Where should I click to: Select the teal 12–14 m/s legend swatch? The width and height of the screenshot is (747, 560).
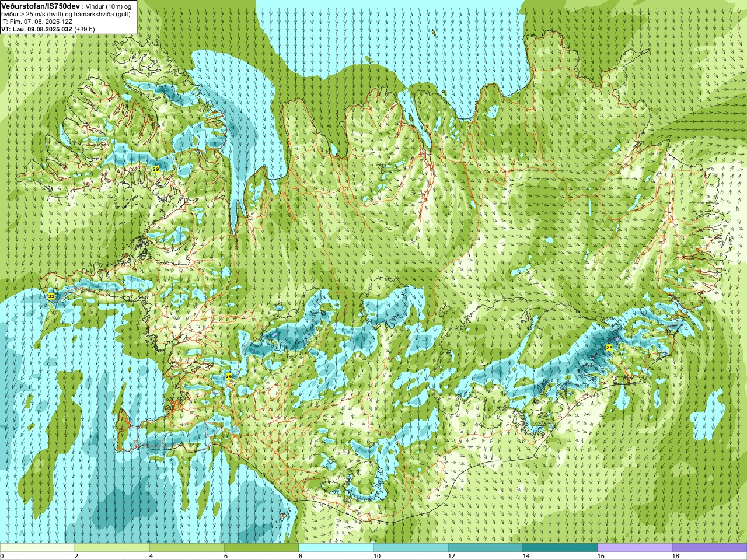486,548
